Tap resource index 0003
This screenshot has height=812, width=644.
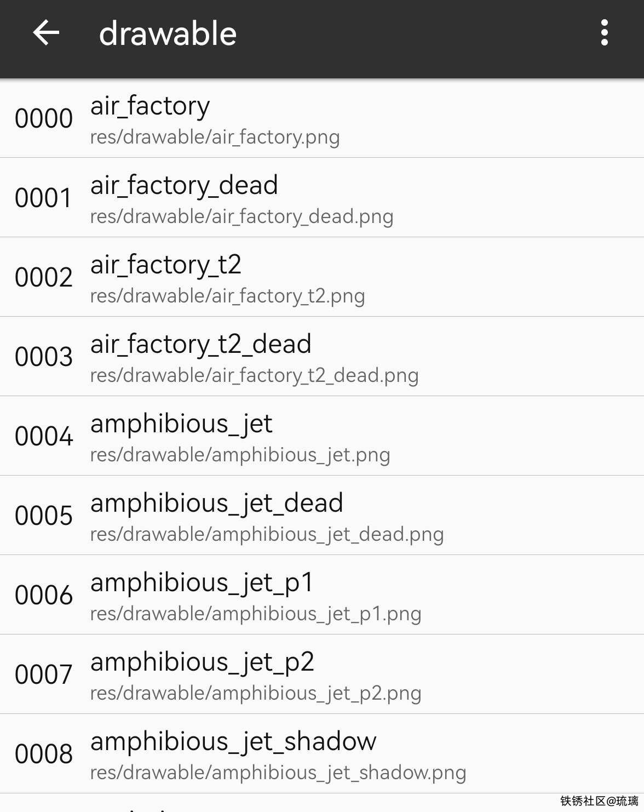pos(44,357)
